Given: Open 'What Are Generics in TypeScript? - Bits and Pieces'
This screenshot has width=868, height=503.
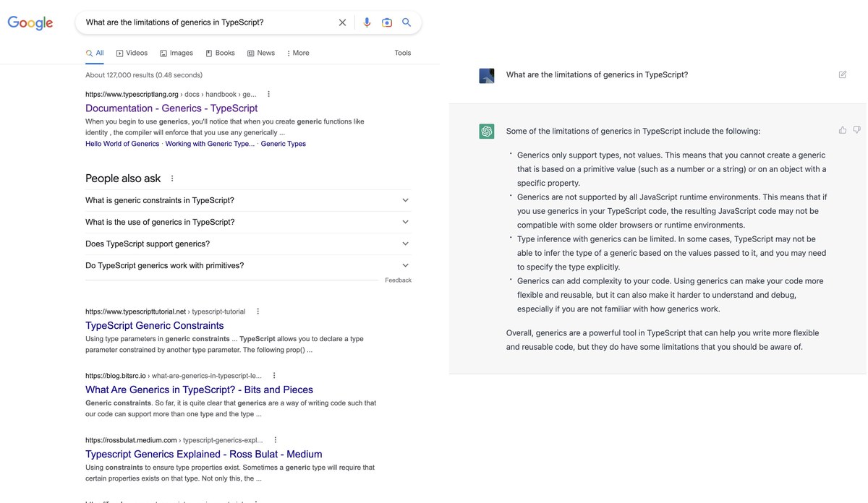Looking at the screenshot, I should [x=199, y=390].
